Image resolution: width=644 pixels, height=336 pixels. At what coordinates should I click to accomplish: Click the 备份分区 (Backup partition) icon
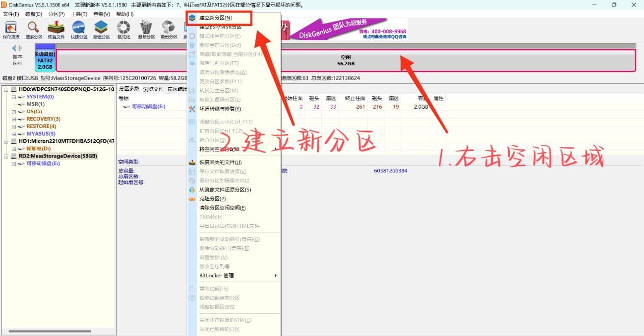[x=168, y=29]
